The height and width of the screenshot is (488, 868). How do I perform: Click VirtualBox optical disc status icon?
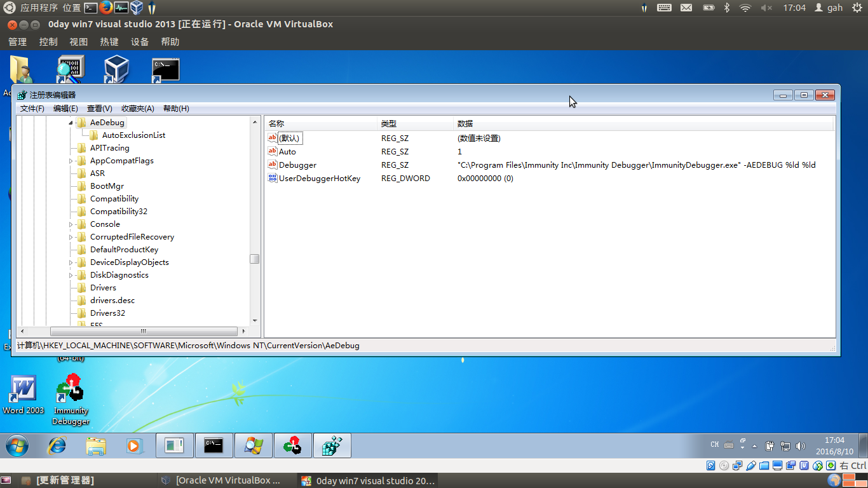(x=724, y=466)
